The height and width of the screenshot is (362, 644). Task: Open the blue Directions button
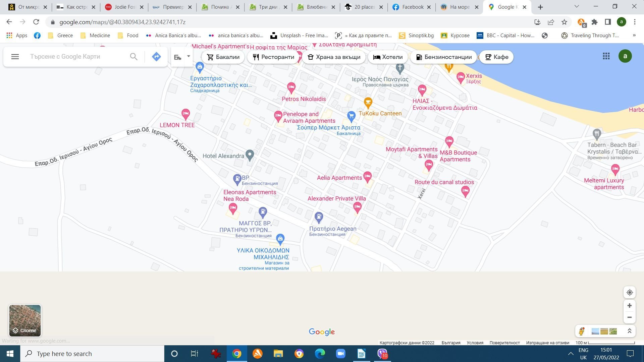pos(156,57)
